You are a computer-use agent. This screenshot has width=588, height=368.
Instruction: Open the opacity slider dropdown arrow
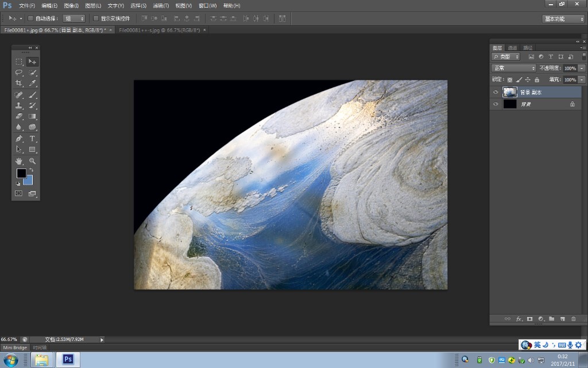[x=582, y=68]
